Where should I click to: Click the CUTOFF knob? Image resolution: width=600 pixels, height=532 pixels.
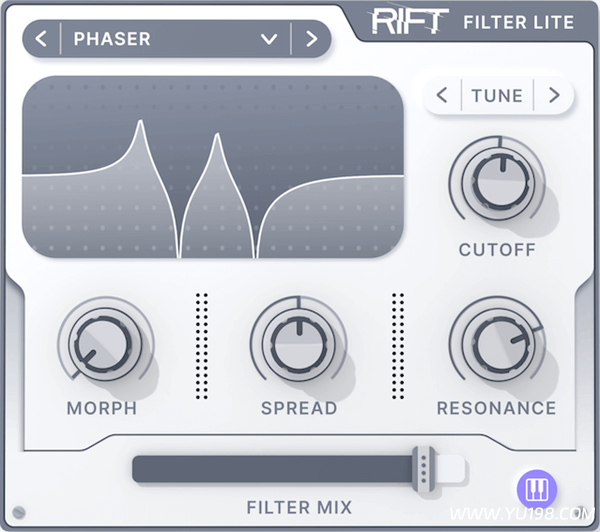point(501,182)
